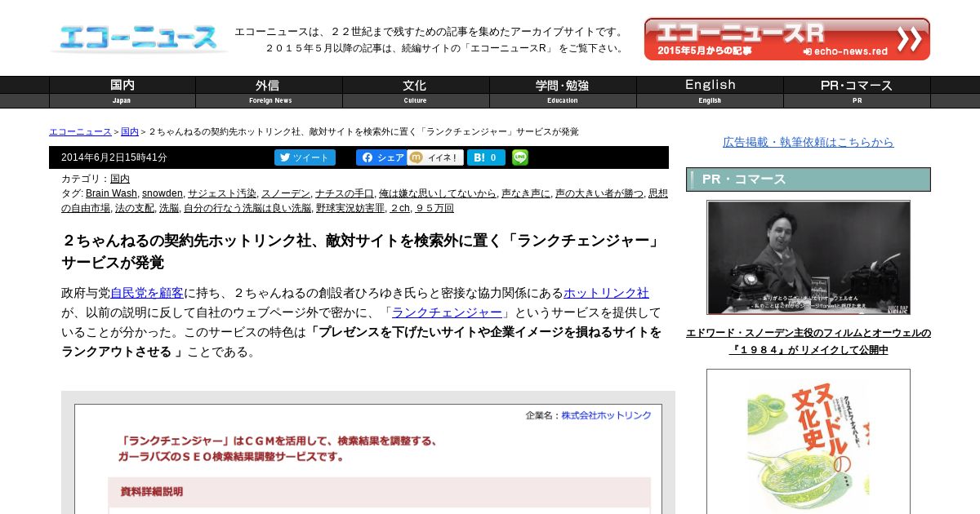
Task: Open the エドワード・スノーデン主役のフィルム caption link
Action: (x=808, y=341)
